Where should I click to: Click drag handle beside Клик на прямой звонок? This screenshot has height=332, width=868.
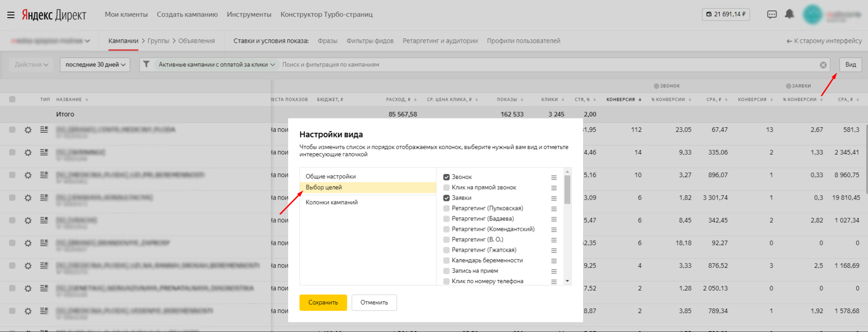click(554, 187)
